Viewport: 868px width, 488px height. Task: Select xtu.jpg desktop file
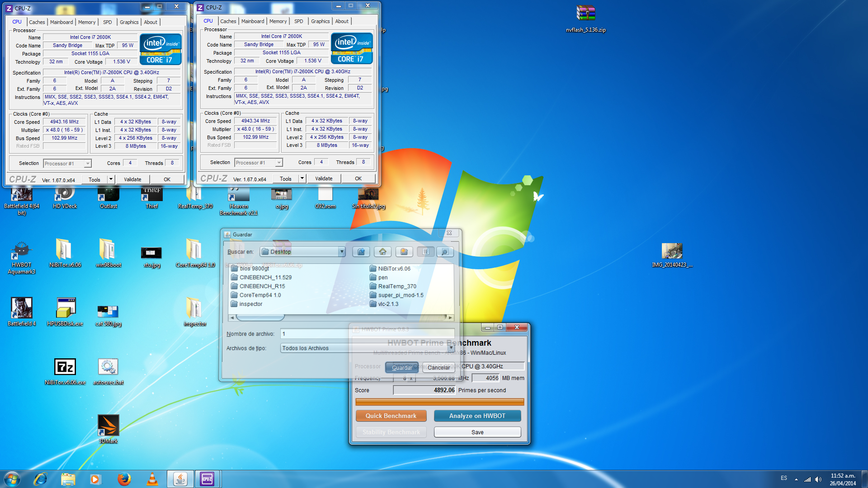151,257
